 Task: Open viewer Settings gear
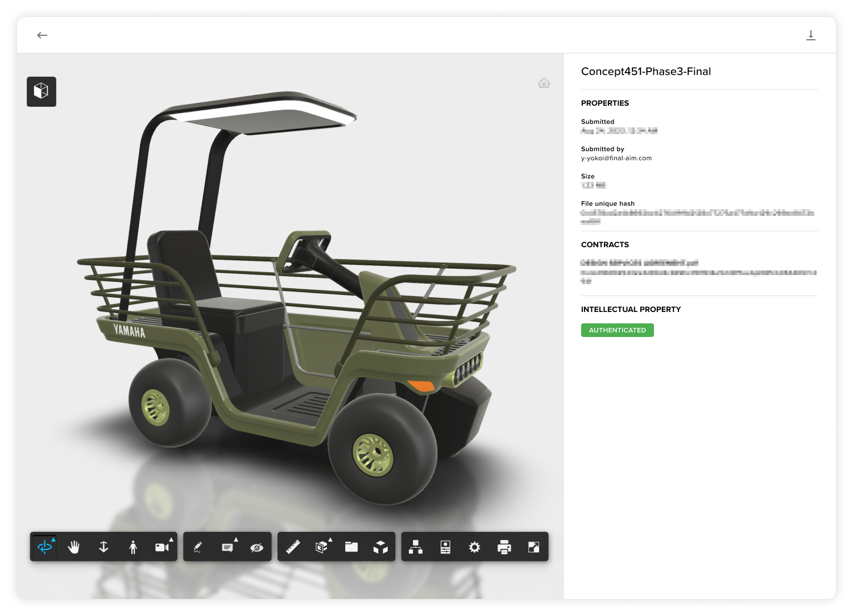click(475, 547)
